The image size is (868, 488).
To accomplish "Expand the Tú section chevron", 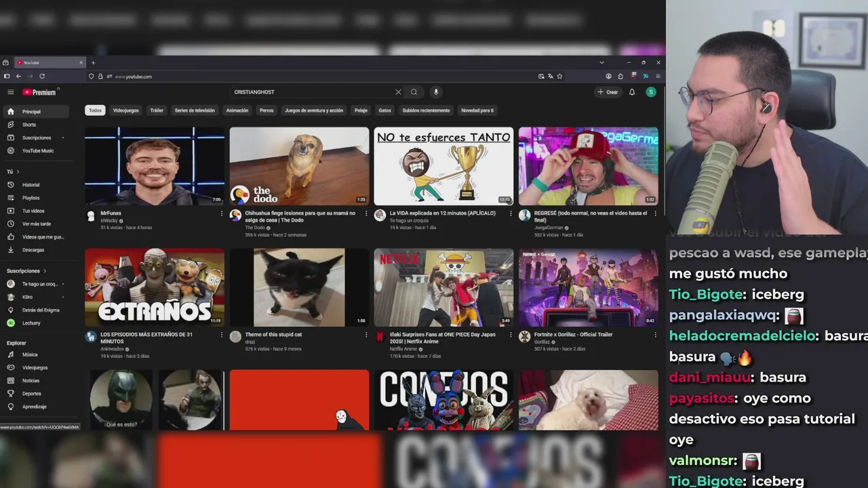I will click(x=18, y=171).
